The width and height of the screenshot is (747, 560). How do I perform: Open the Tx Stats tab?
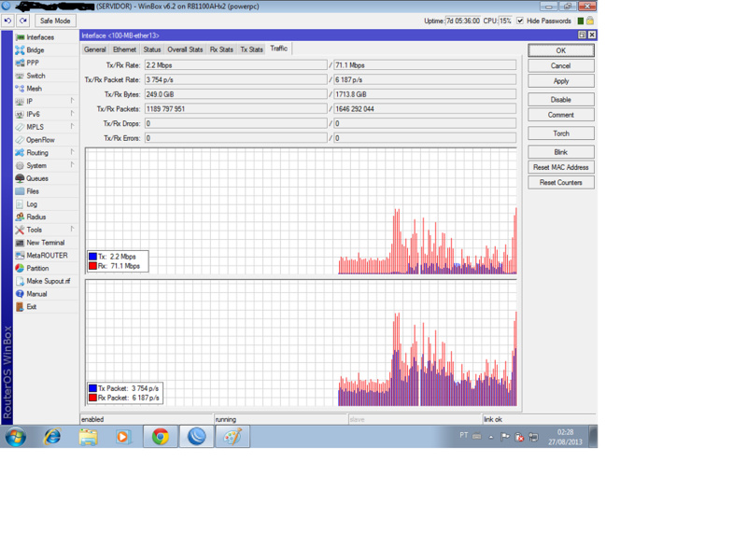(251, 49)
